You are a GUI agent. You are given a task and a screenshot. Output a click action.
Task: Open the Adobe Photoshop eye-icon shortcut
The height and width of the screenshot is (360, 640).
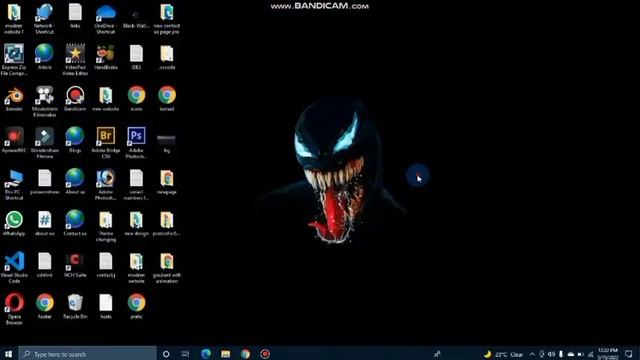coord(106,184)
